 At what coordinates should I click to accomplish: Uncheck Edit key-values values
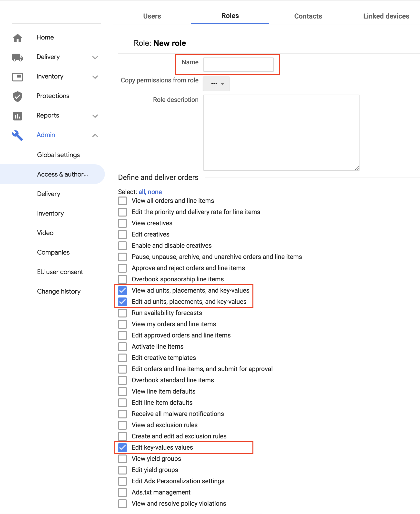pos(122,448)
